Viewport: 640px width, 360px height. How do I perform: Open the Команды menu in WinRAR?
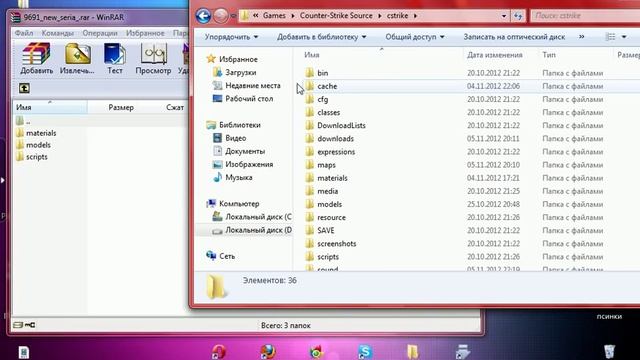[58, 33]
